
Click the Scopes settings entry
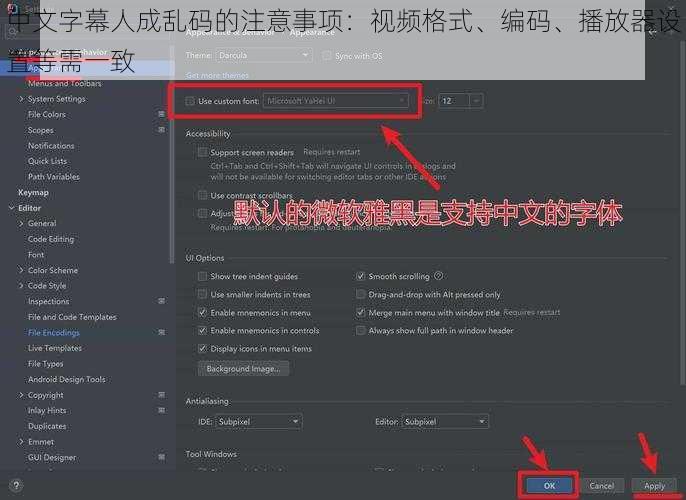click(41, 130)
